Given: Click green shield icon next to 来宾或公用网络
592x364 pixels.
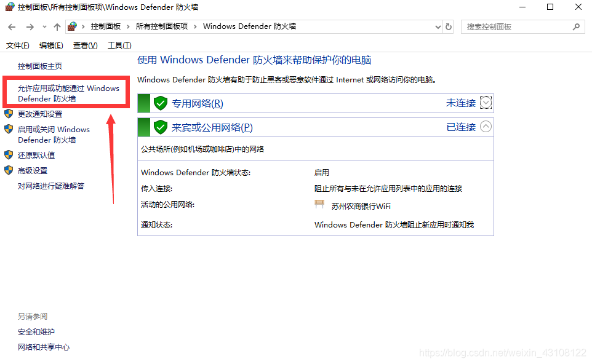Looking at the screenshot, I should point(161,127).
